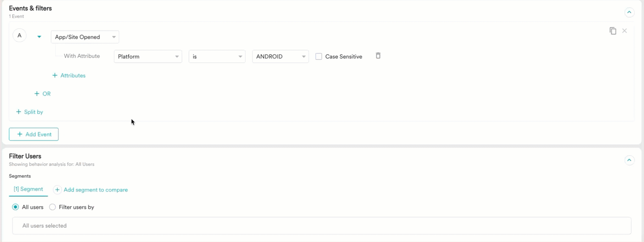
Task: Remove event A with the X icon
Action: click(x=624, y=31)
